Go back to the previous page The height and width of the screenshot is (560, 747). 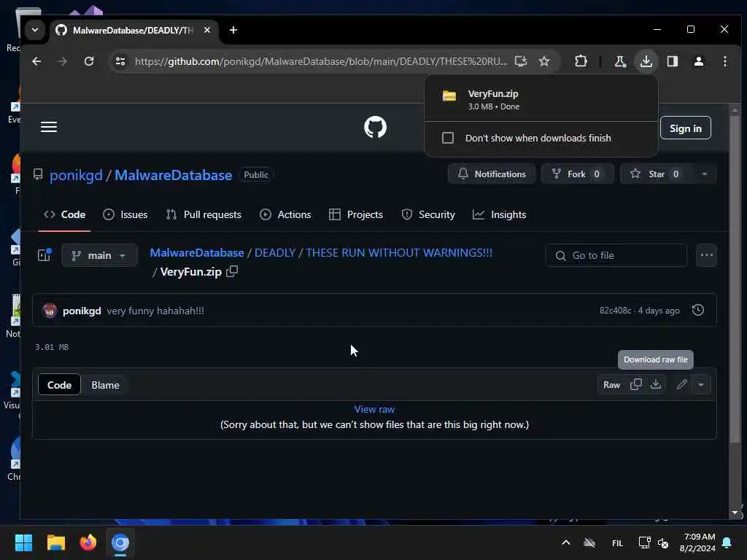pyautogui.click(x=36, y=61)
